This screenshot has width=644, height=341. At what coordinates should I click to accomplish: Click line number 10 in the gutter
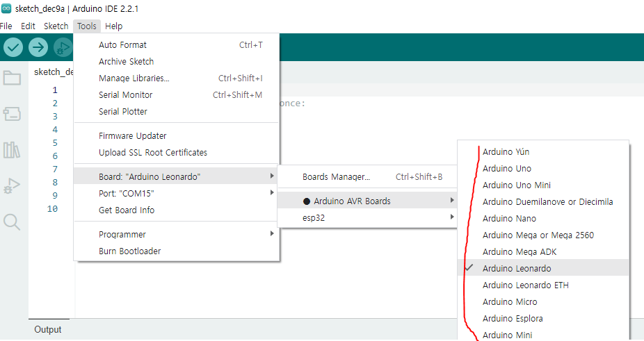pos(53,209)
